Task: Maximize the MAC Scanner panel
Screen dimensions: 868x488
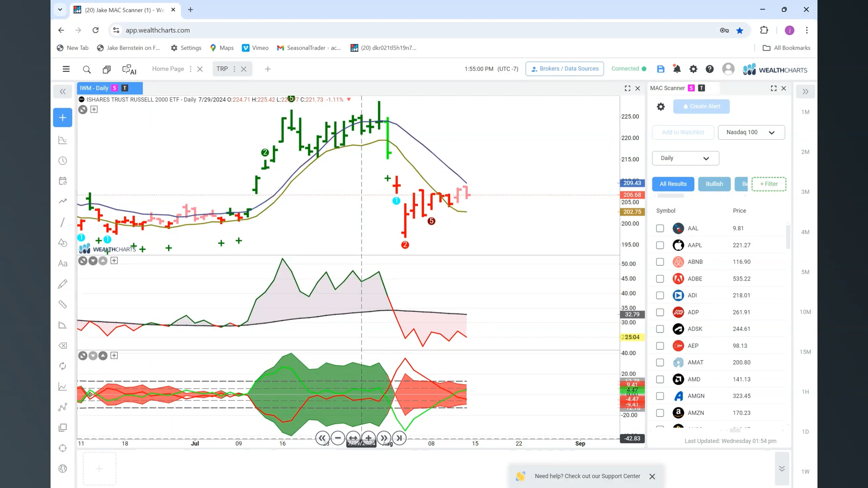Action: [x=774, y=89]
